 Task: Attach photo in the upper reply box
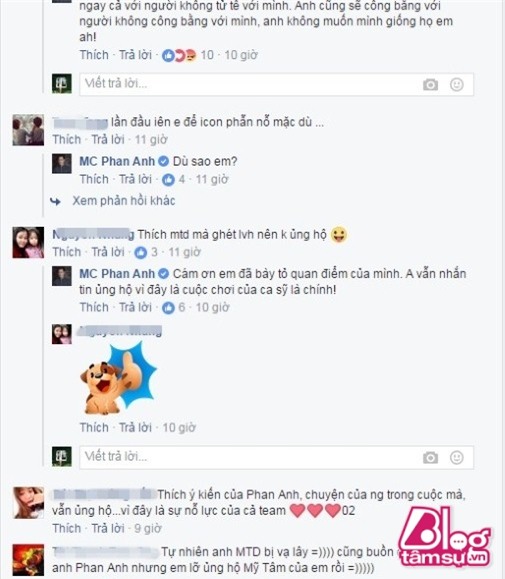point(430,85)
